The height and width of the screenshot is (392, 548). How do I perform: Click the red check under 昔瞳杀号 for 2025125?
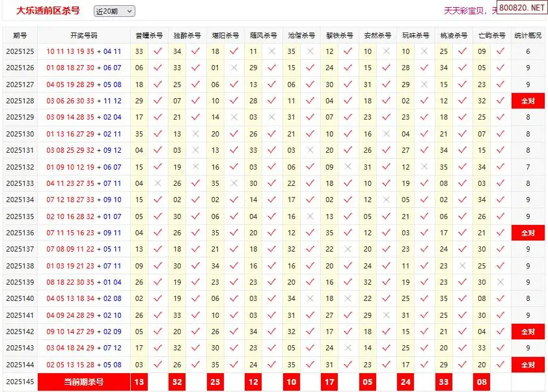pyautogui.click(x=158, y=51)
